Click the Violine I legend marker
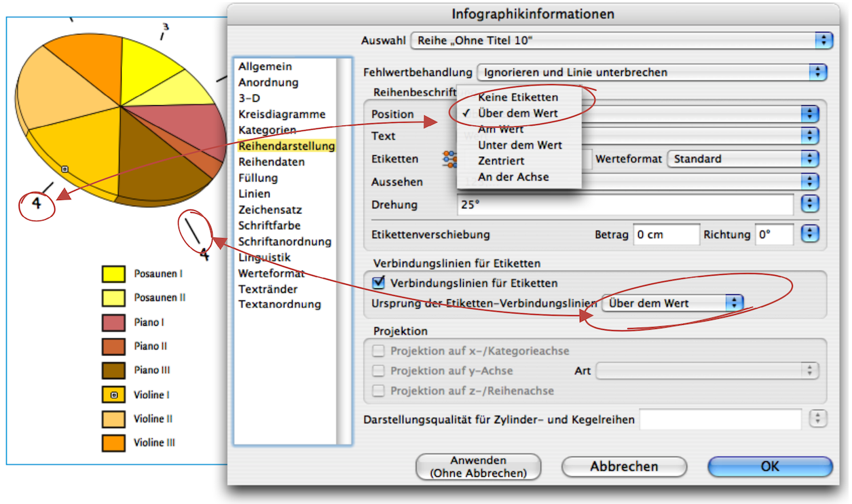This screenshot has width=852, height=504. pyautogui.click(x=113, y=395)
